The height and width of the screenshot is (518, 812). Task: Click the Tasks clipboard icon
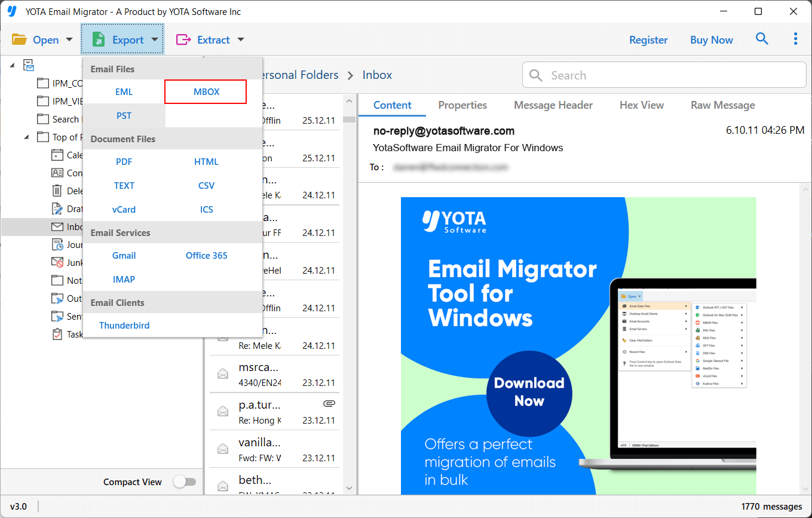click(x=57, y=334)
